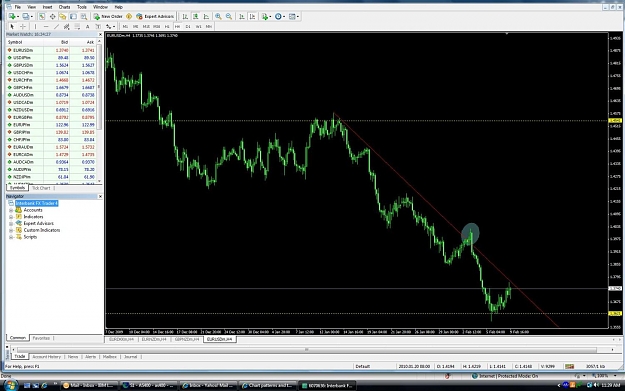Open the Windows Start button

(10, 385)
